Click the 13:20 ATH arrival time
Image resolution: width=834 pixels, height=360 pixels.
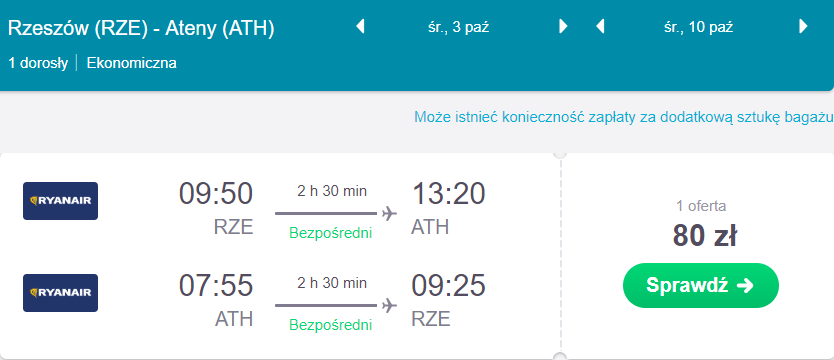click(x=448, y=207)
